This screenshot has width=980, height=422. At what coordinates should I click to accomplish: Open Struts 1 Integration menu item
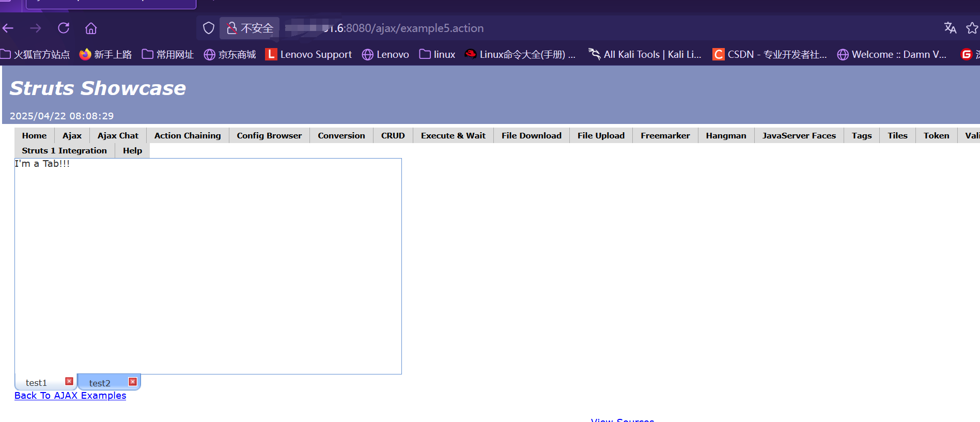(64, 150)
